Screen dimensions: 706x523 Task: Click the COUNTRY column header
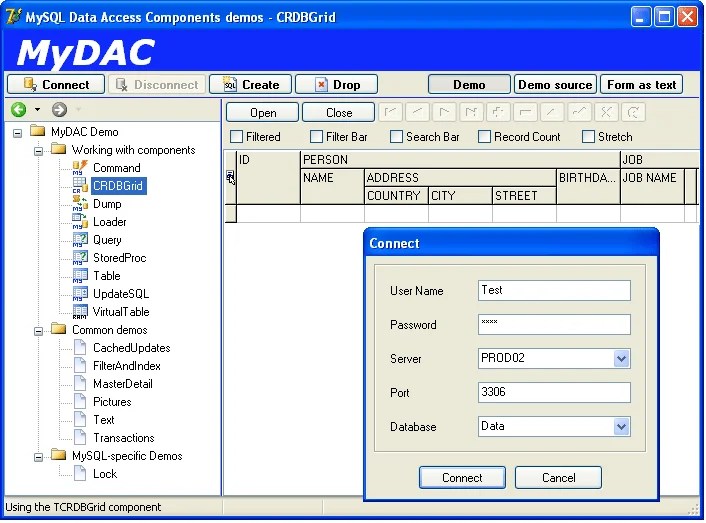pos(396,196)
